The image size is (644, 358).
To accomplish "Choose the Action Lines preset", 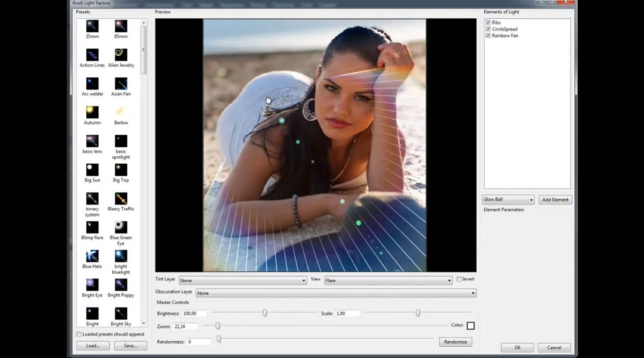I will click(x=92, y=55).
